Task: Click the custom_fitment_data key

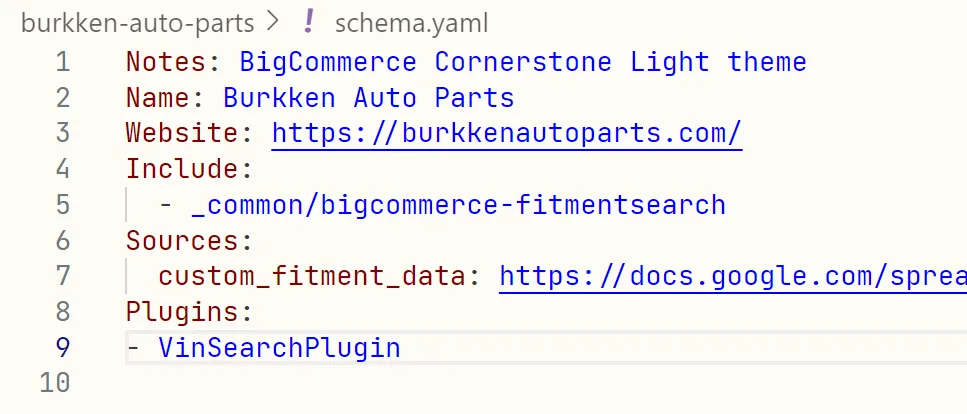Action: (312, 276)
